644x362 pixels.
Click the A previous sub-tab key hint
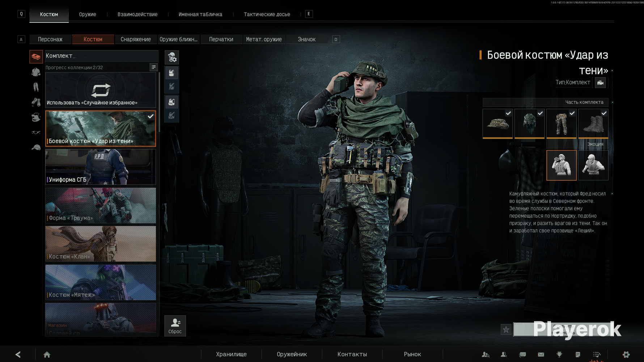pyautogui.click(x=21, y=39)
